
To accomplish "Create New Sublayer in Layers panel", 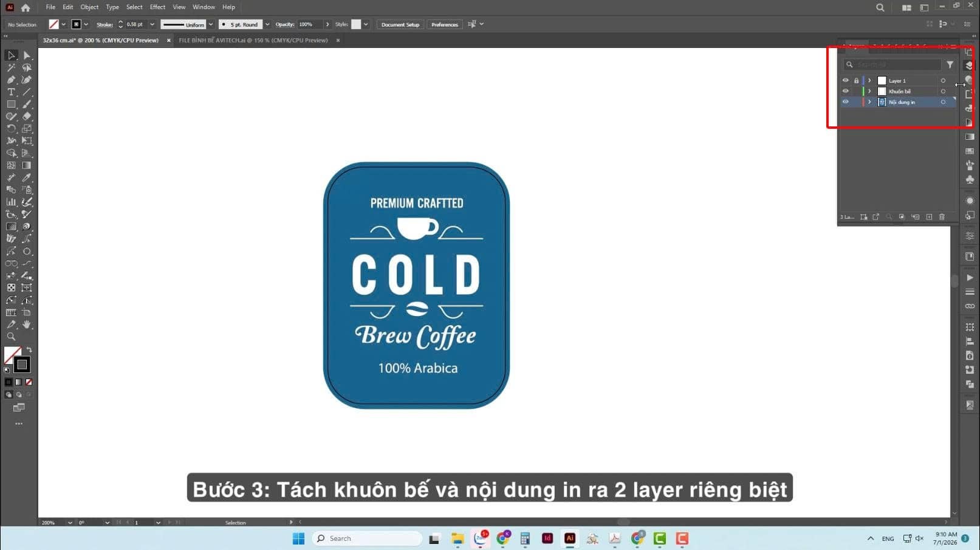I will point(916,217).
